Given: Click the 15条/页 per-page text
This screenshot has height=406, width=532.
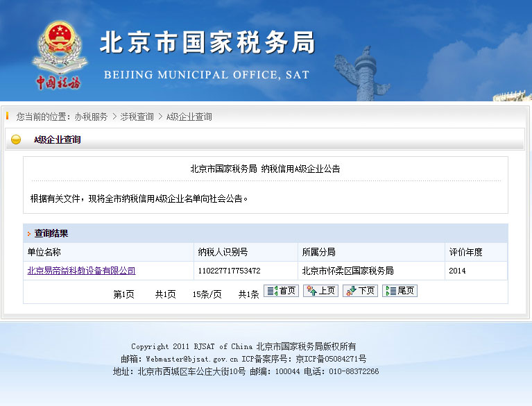Looking at the screenshot, I should [207, 294].
